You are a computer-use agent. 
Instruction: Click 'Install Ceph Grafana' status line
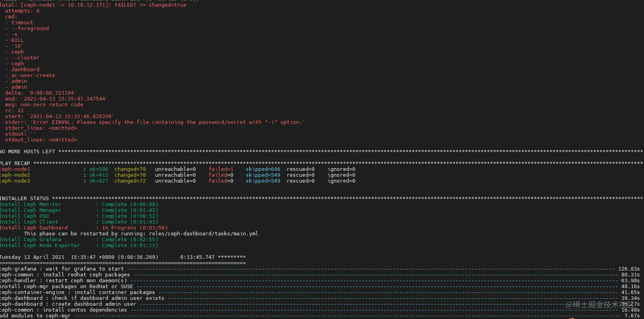coord(79,240)
